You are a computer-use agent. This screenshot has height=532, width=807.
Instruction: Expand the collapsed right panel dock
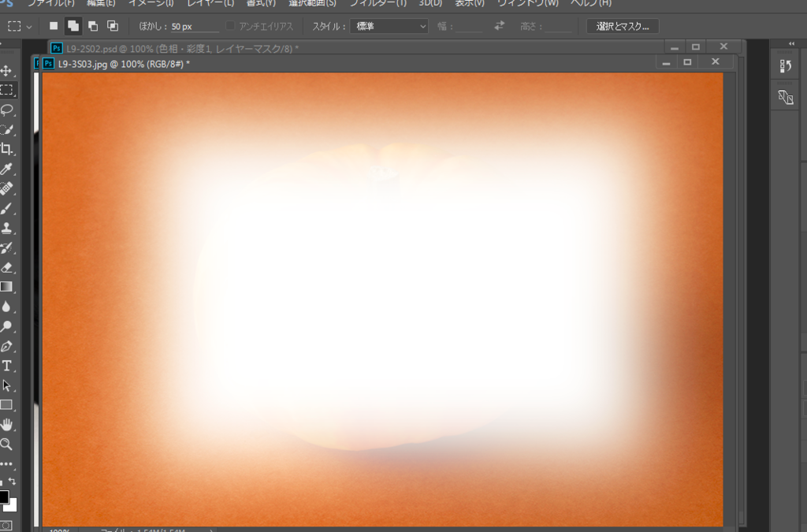pyautogui.click(x=791, y=43)
